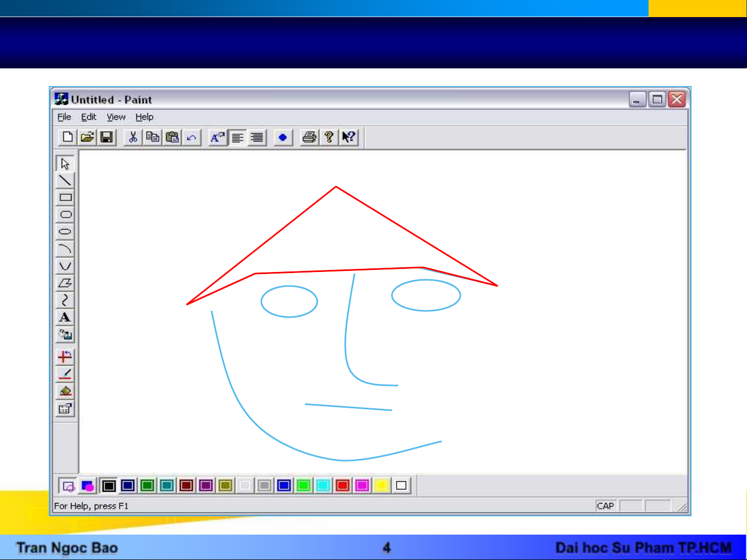Open a file with the folder icon
Viewport: 747px width, 560px height.
tap(87, 137)
